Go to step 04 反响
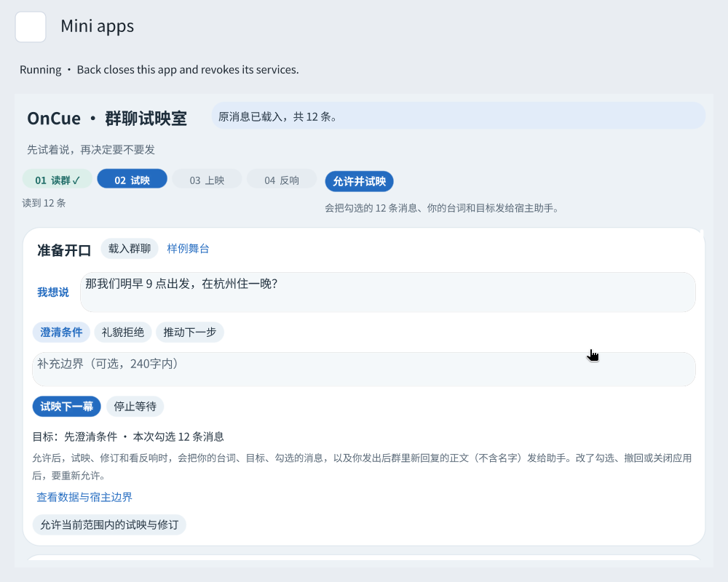This screenshot has width=728, height=582. pos(282,180)
